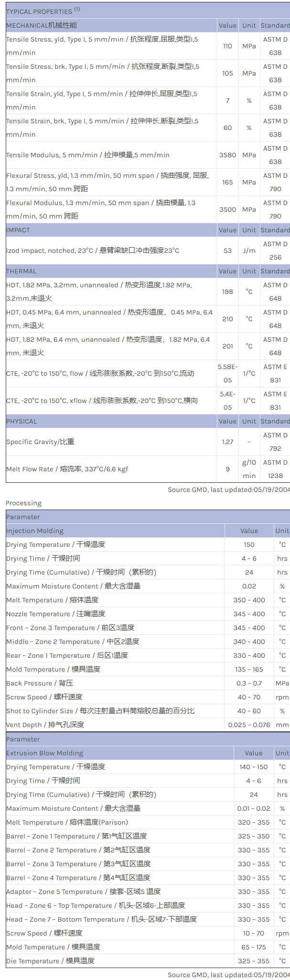The image size is (290, 980).
Task: Click the Die Temperature value 325 - 355
Action: [x=254, y=961]
